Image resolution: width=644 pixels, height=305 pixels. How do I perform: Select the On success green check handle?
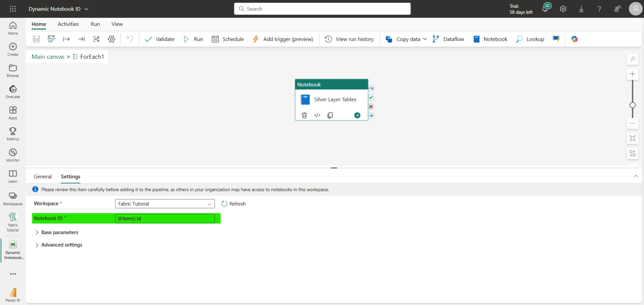pos(371,97)
